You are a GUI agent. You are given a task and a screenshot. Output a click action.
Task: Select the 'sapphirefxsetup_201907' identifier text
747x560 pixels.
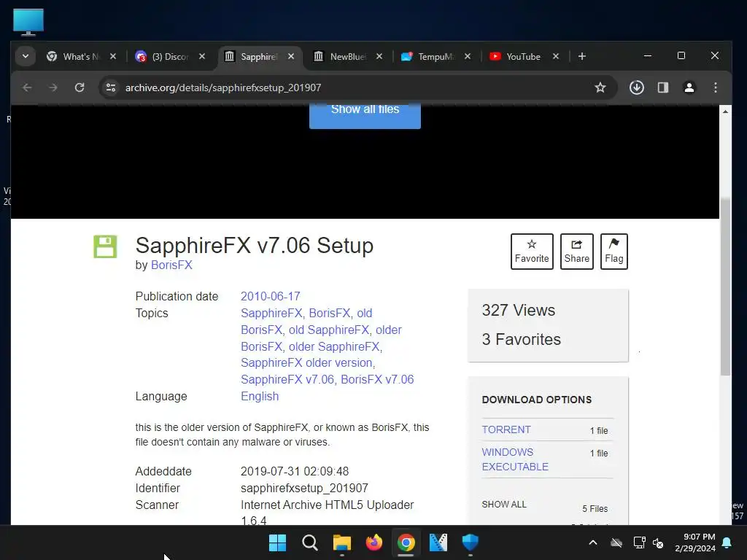pyautogui.click(x=304, y=488)
